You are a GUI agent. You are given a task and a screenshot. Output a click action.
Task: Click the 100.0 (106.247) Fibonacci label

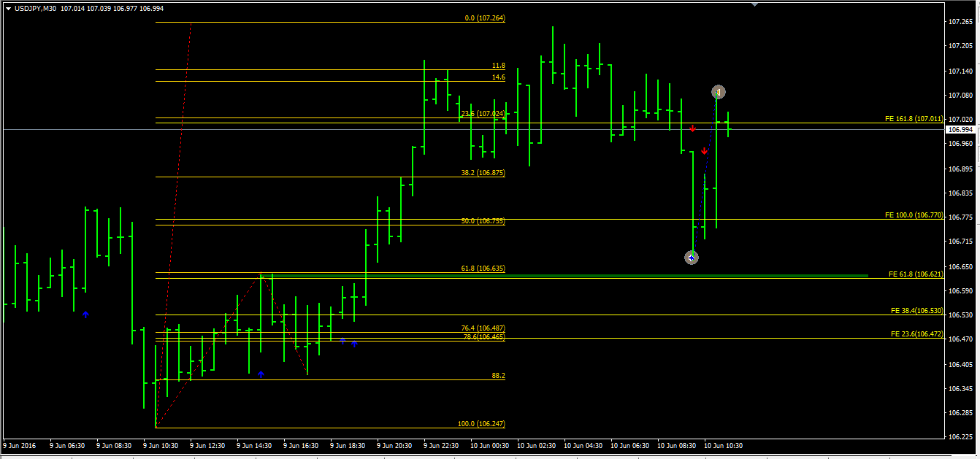481,424
